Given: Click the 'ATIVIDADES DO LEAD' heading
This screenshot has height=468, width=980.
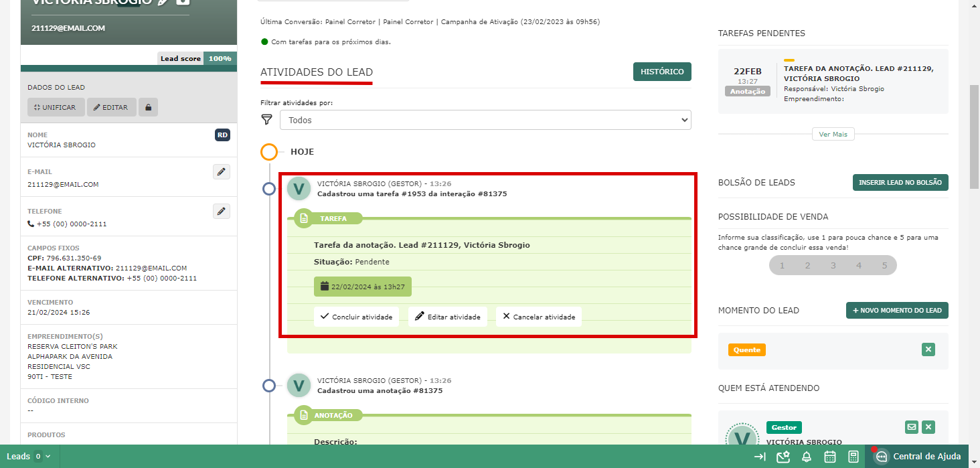Looking at the screenshot, I should tap(317, 72).
